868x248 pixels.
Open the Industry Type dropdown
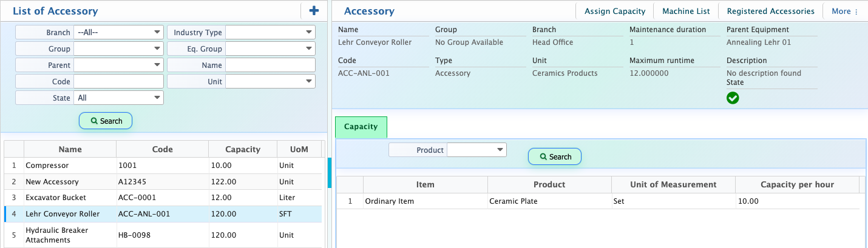pos(270,32)
